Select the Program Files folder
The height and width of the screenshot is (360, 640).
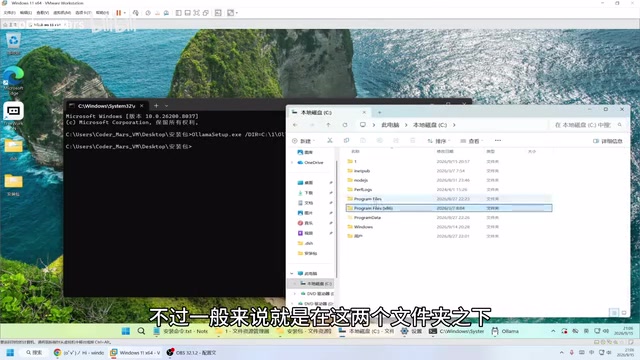click(x=449, y=199)
